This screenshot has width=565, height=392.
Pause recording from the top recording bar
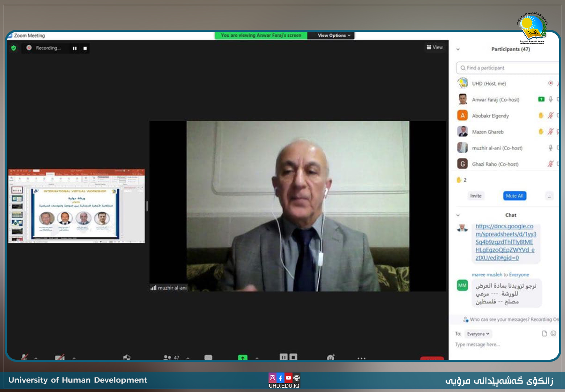pos(75,48)
